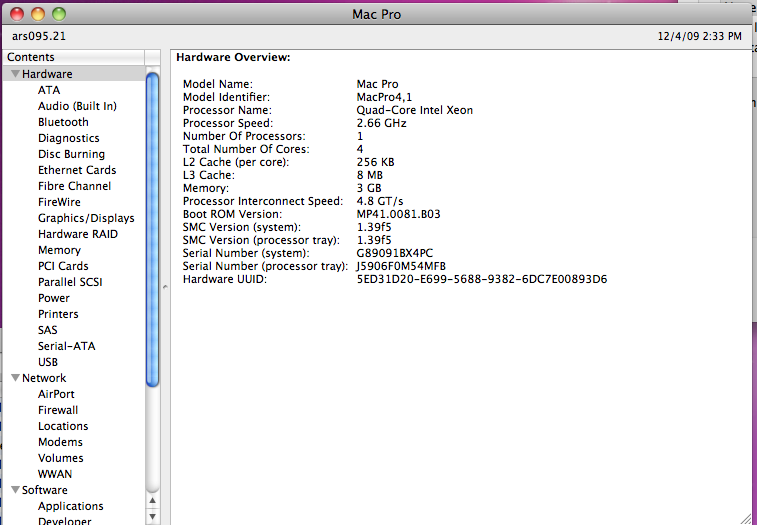
Task: Select Hardware RAID entry
Action: (x=78, y=234)
